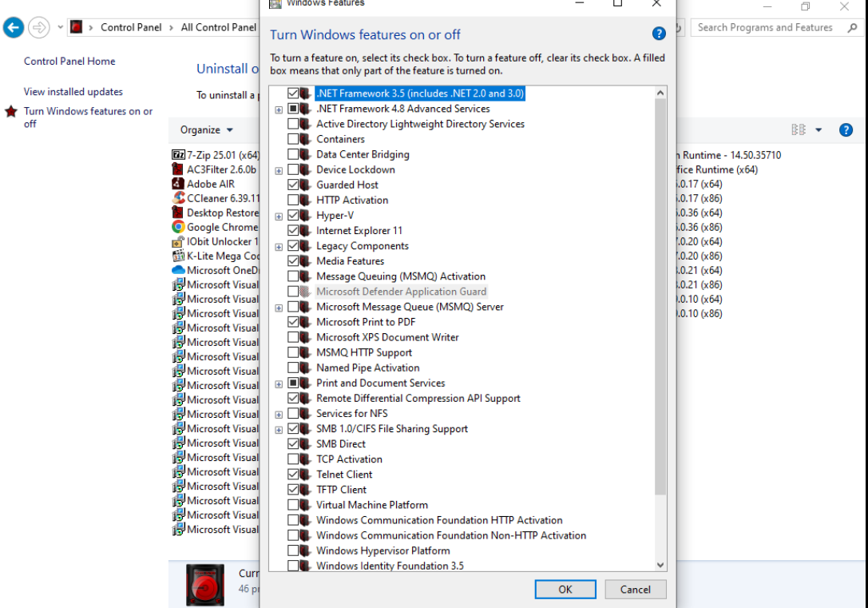
Task: Click the large red program icon in details pane
Action: pos(205,585)
